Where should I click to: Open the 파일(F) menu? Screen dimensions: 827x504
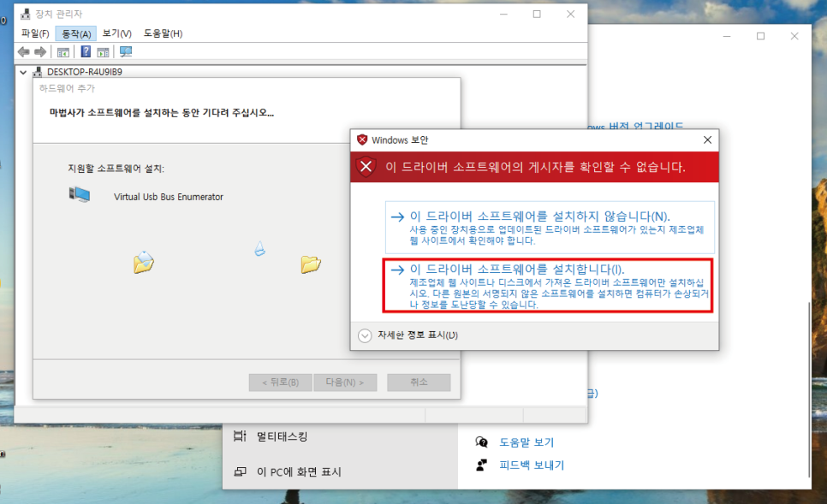tap(35, 33)
